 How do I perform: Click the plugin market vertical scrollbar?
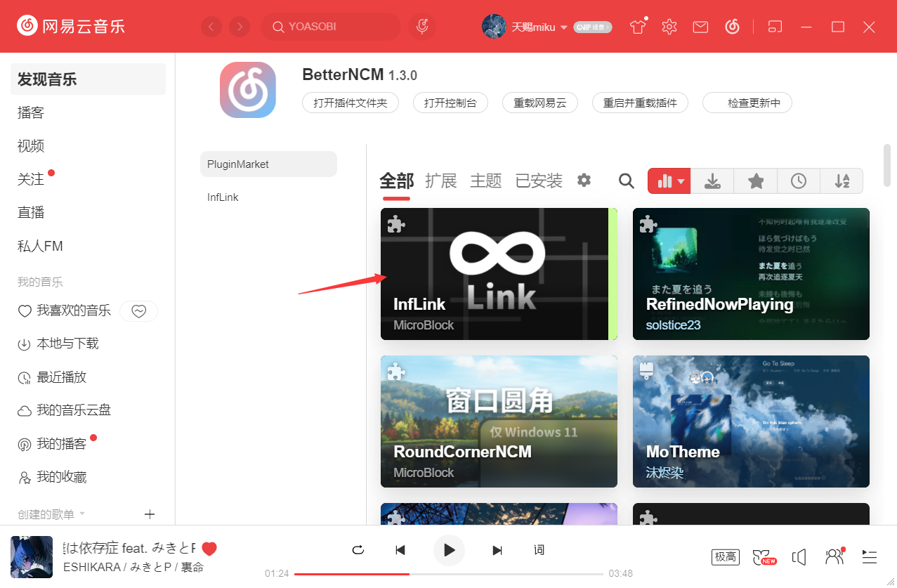point(886,166)
